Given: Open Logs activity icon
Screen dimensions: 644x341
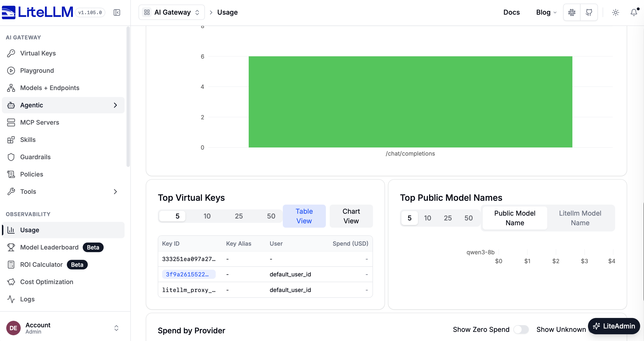Looking at the screenshot, I should [11, 299].
